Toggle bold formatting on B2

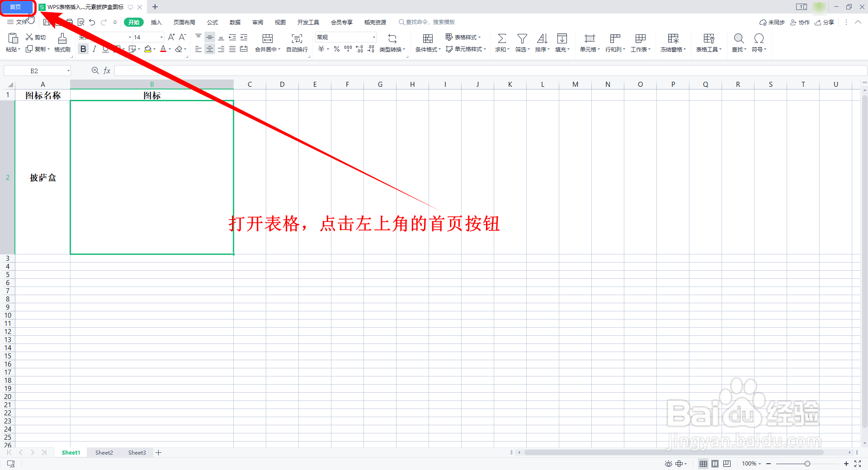click(83, 49)
